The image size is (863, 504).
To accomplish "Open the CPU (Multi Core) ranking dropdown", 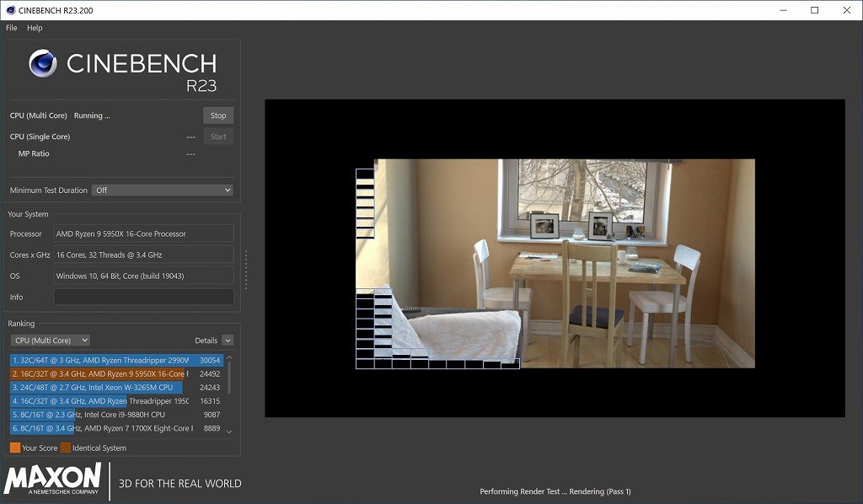I will pos(51,340).
